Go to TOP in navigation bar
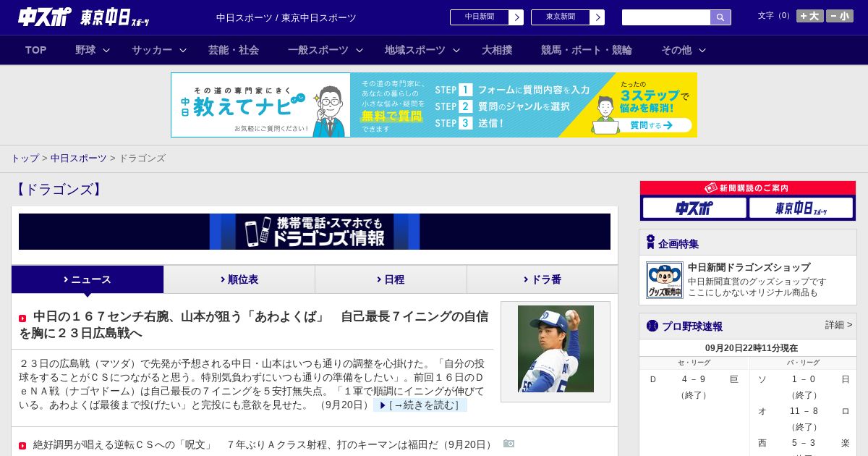 35,50
